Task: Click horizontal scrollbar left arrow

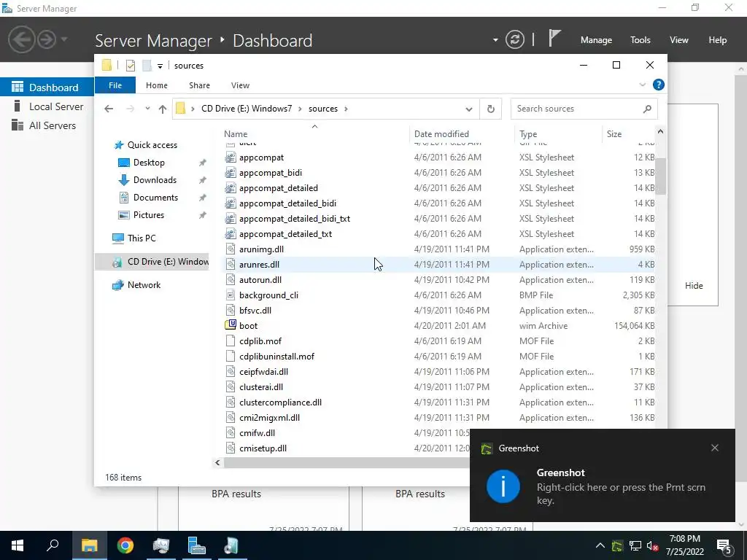Action: coord(217,462)
